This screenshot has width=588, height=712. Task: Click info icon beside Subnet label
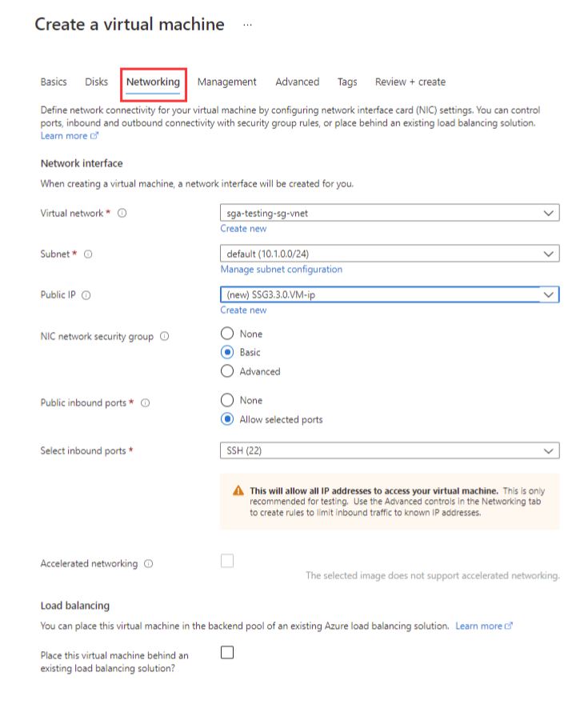click(88, 254)
